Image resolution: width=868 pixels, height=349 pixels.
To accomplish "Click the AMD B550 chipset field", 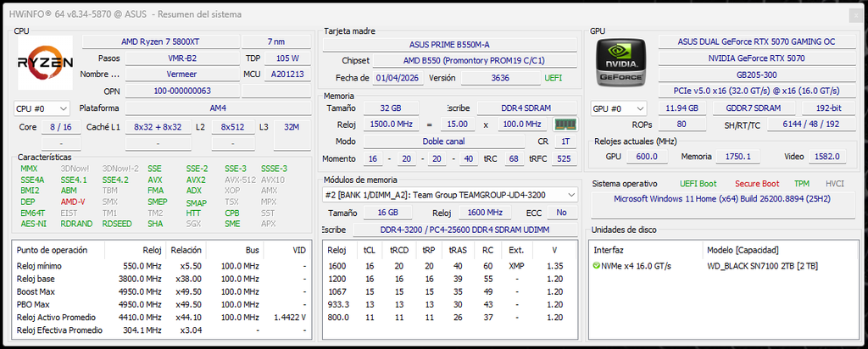I will point(475,61).
